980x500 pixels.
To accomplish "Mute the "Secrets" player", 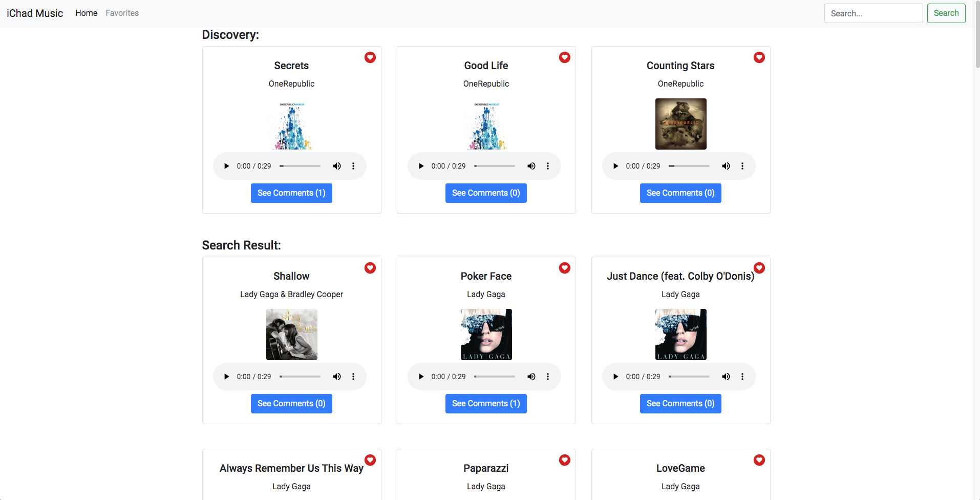I will coord(337,165).
